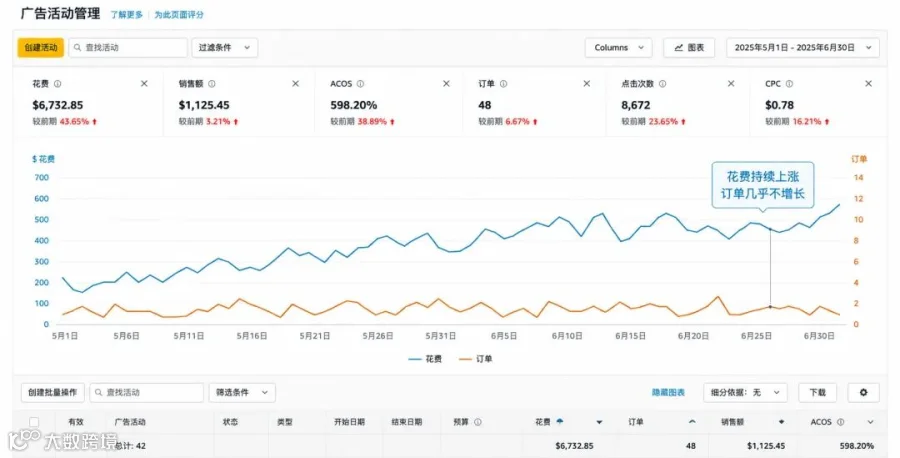Screen dimensions: 900x458
Task: Toggle the 订单 series in chart legend
Action: (476, 359)
